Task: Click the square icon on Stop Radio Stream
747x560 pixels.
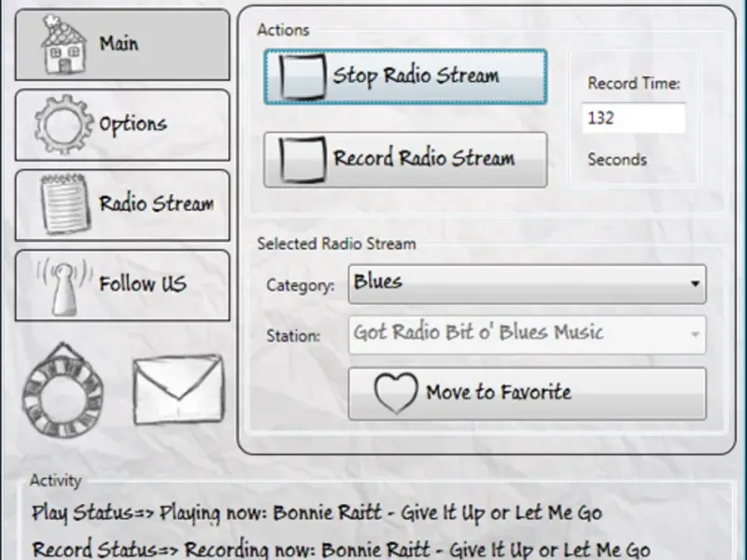Action: [x=302, y=77]
